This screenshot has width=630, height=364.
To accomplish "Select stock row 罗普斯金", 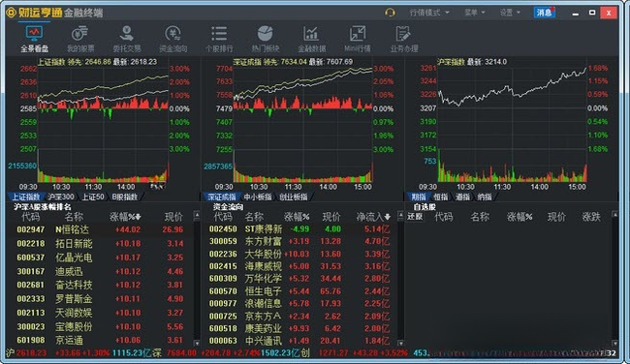I will click(x=100, y=299).
